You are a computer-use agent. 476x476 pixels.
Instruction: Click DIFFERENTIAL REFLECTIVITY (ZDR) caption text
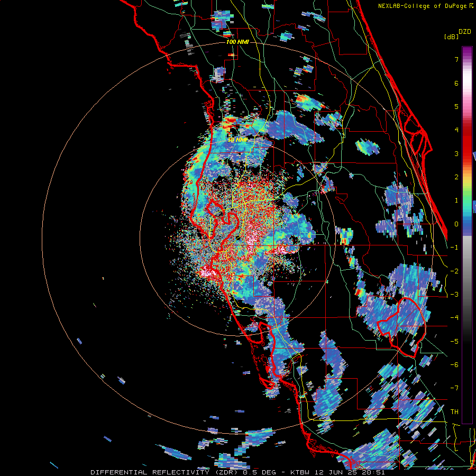coord(165,472)
